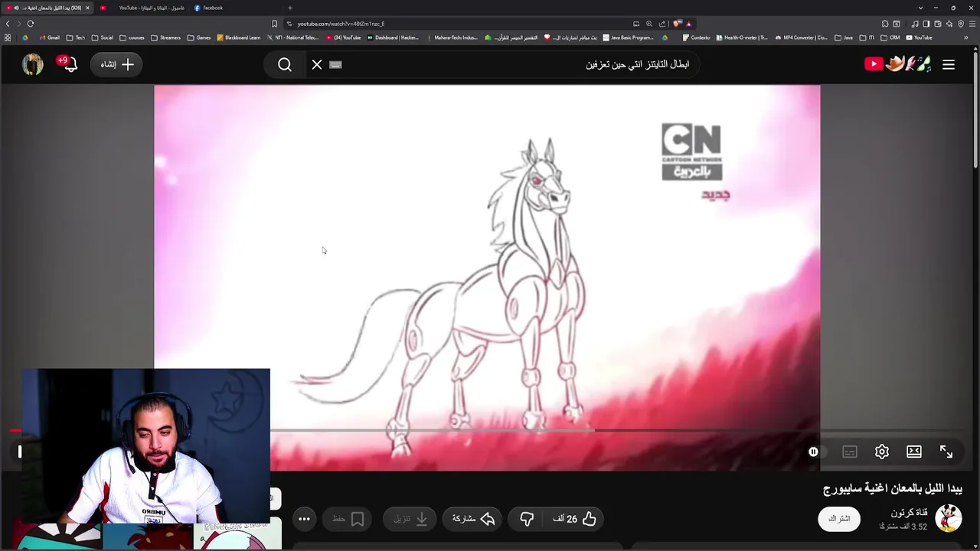
Task: Open the Contexto bookmark
Action: coord(696,37)
